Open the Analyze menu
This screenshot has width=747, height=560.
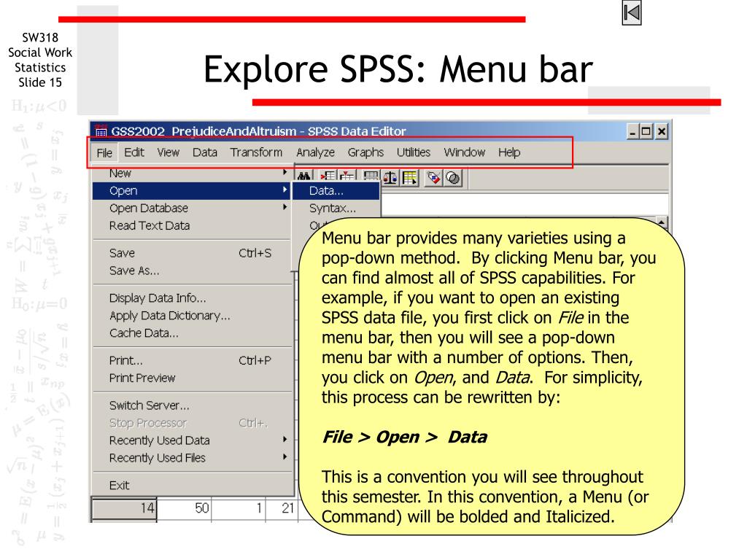pos(315,152)
